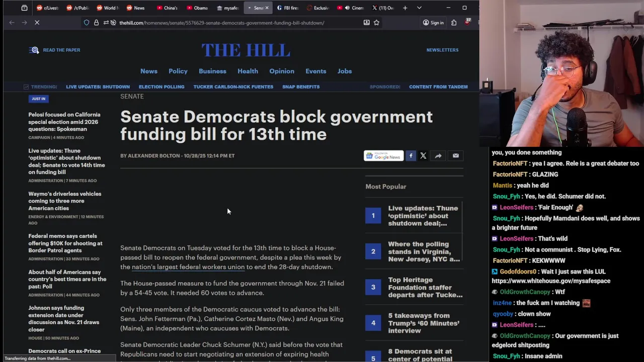
Task: Stop loading the page
Action: tap(37, 23)
